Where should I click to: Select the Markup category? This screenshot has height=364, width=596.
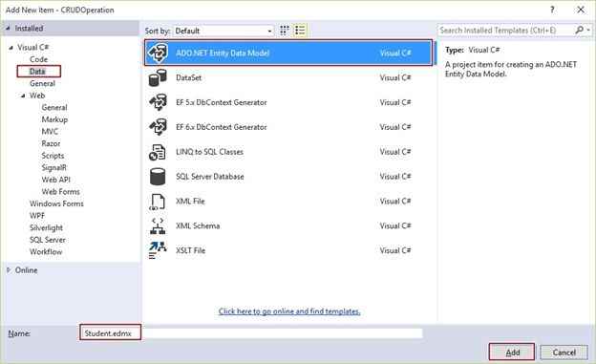pyautogui.click(x=54, y=119)
